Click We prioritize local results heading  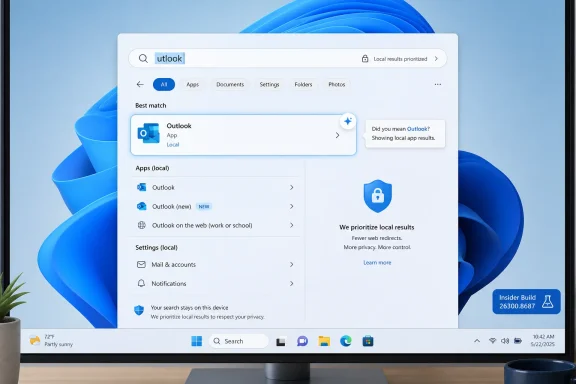tap(377, 227)
